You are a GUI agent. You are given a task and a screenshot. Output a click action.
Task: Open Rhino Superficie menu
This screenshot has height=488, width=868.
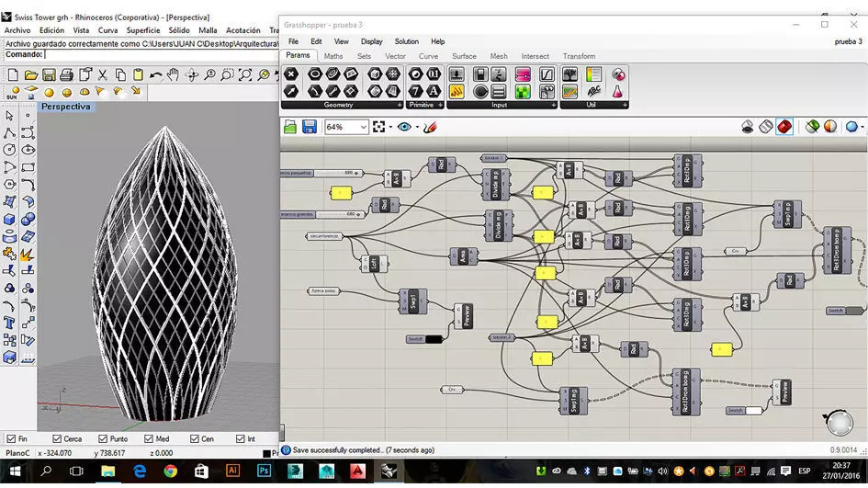142,30
